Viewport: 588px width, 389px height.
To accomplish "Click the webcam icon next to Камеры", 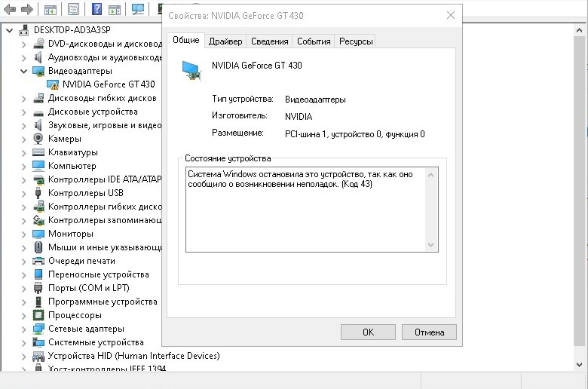I will click(x=38, y=139).
